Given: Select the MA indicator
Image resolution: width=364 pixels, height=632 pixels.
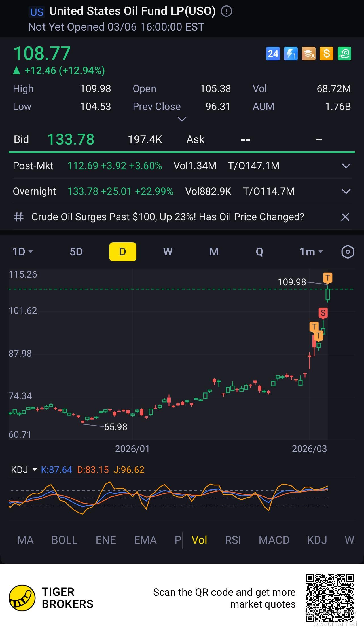Looking at the screenshot, I should (26, 540).
